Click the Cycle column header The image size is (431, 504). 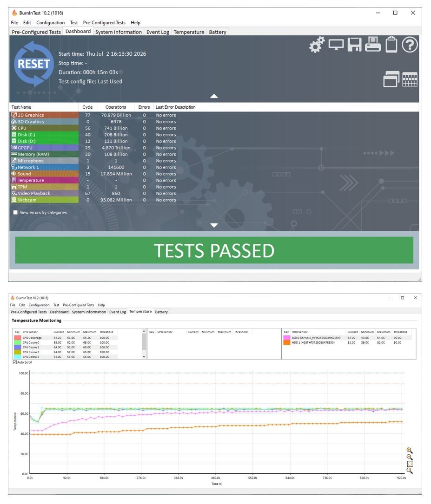[87, 107]
